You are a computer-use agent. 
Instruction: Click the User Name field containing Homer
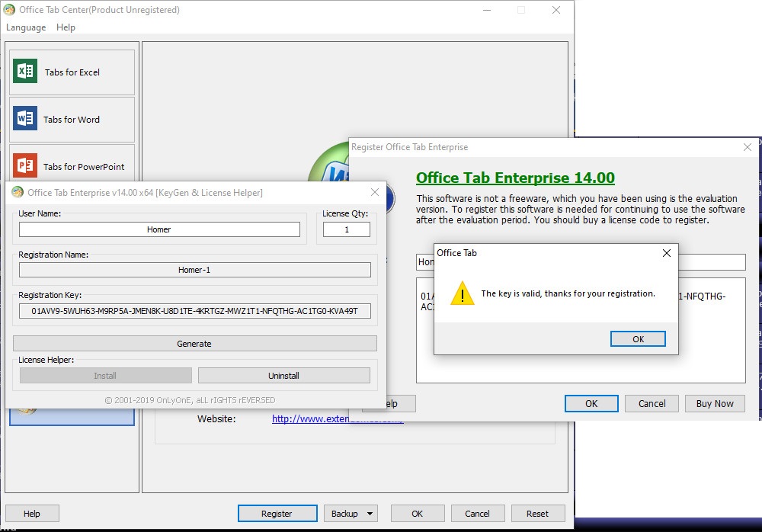(159, 229)
